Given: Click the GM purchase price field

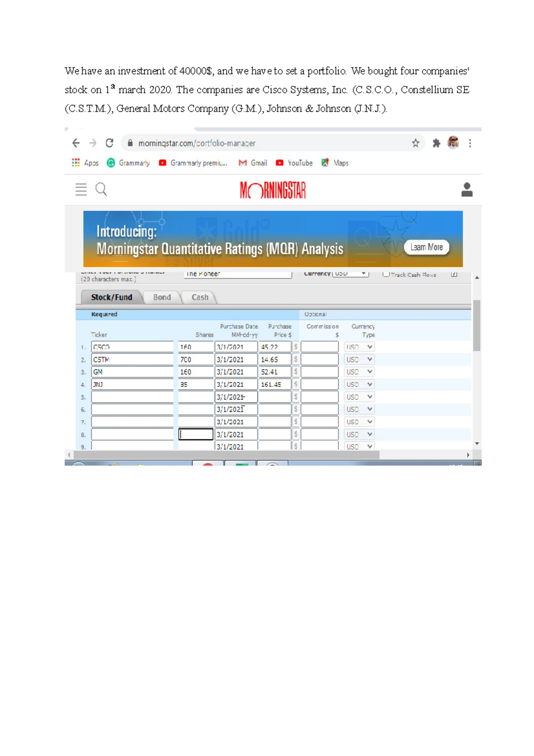Looking at the screenshot, I should (x=275, y=372).
